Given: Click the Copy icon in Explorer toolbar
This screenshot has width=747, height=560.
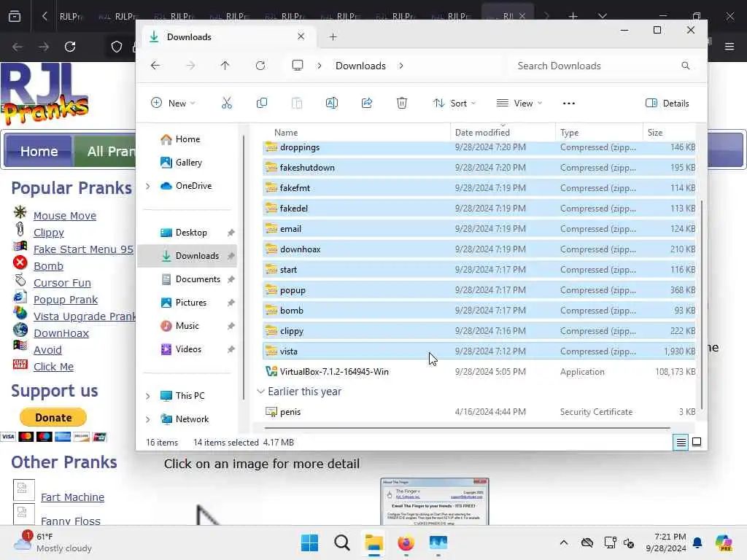Looking at the screenshot, I should pyautogui.click(x=262, y=103).
